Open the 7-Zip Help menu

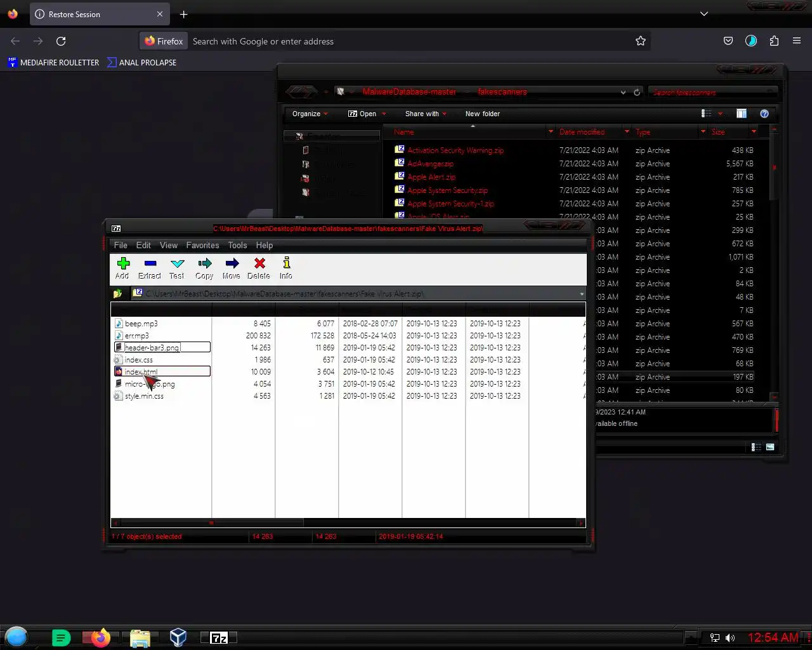tap(265, 245)
